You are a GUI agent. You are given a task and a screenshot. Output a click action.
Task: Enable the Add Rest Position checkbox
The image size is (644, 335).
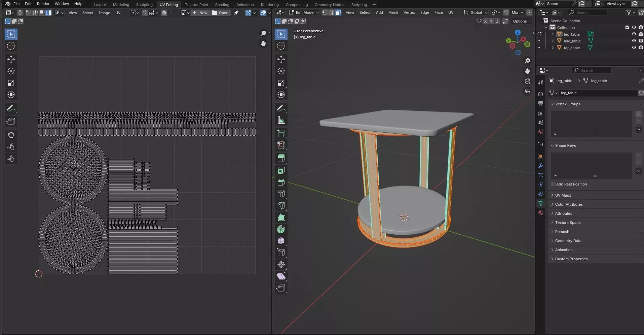pos(553,184)
